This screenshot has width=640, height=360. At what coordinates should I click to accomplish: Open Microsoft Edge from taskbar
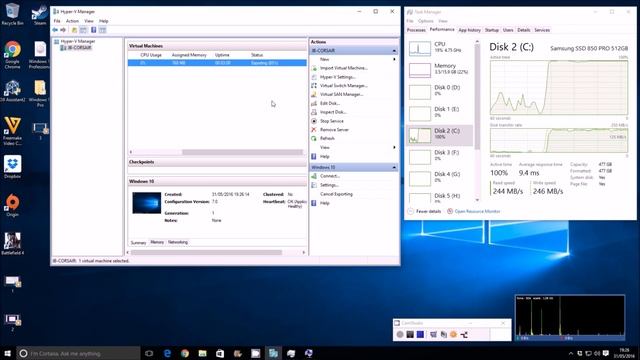167,353
